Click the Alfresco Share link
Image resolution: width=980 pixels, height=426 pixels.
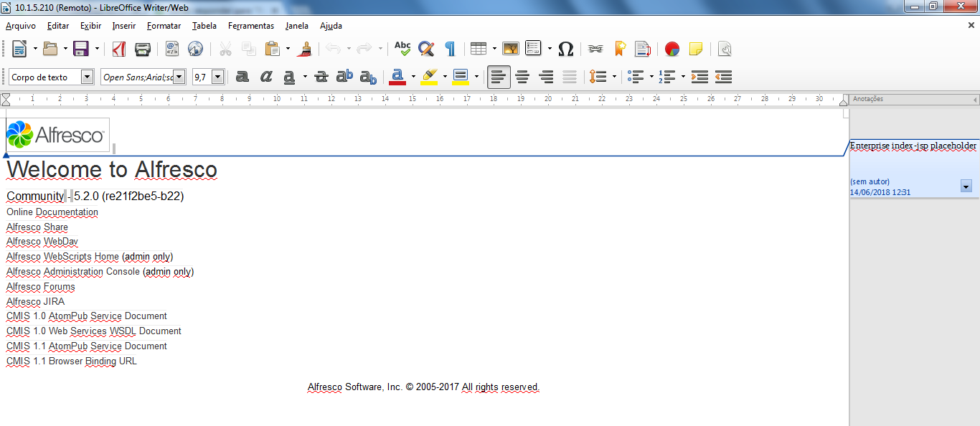point(37,227)
